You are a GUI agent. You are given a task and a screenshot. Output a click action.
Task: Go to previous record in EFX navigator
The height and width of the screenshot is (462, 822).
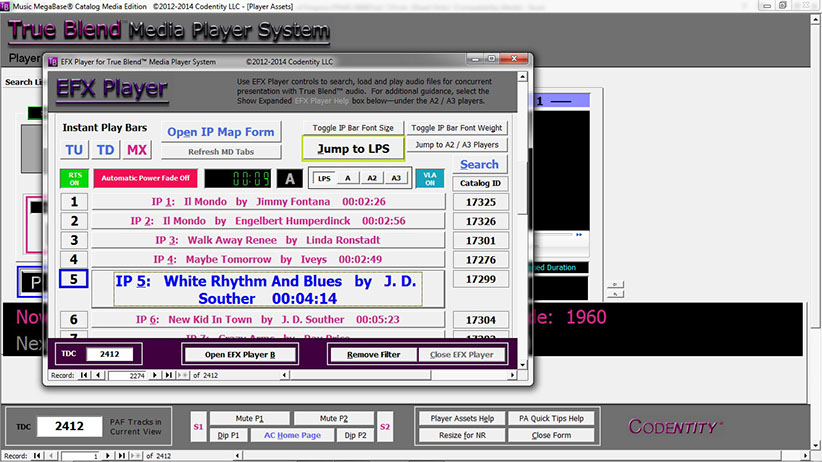[97, 375]
